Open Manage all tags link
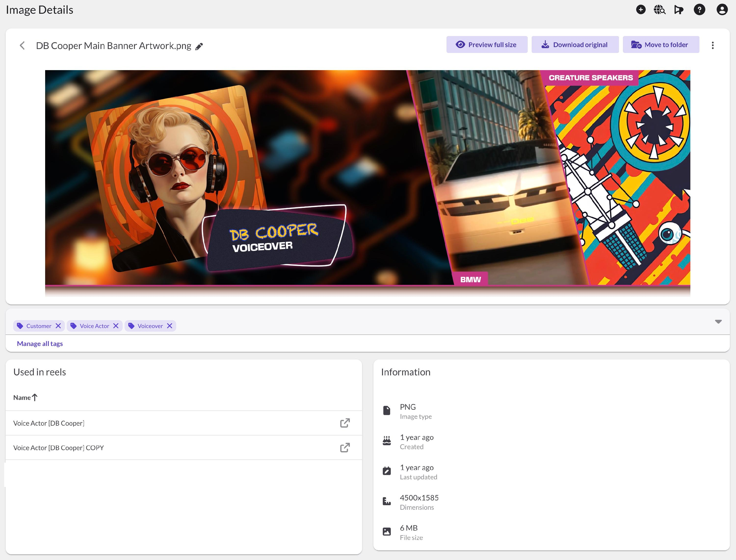This screenshot has width=736, height=560. pos(40,343)
